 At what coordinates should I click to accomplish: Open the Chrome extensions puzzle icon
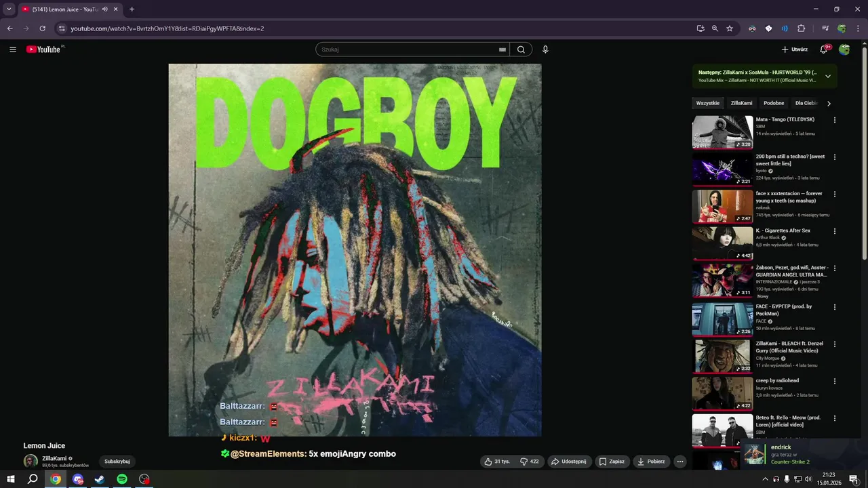click(801, 28)
